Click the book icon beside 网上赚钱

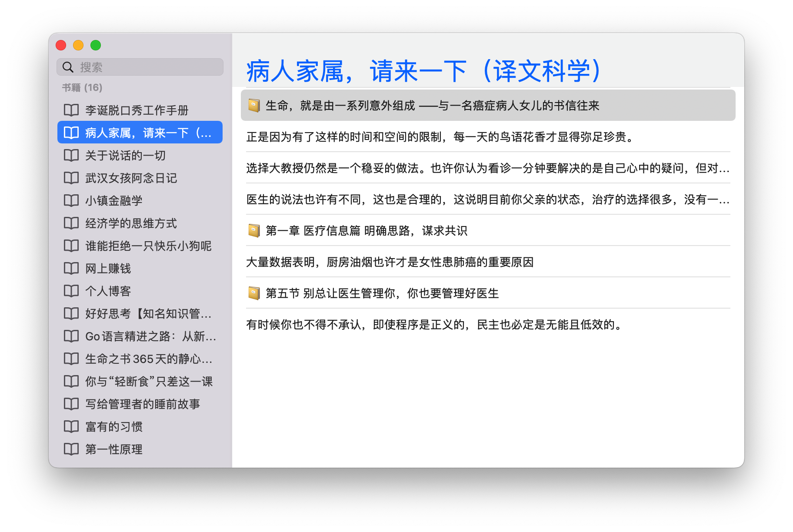71,268
